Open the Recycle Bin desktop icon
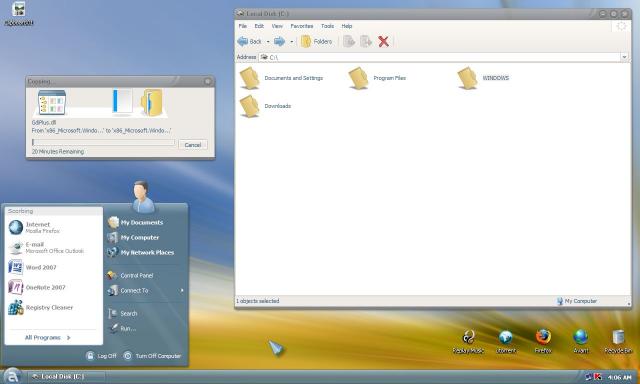 tap(618, 342)
